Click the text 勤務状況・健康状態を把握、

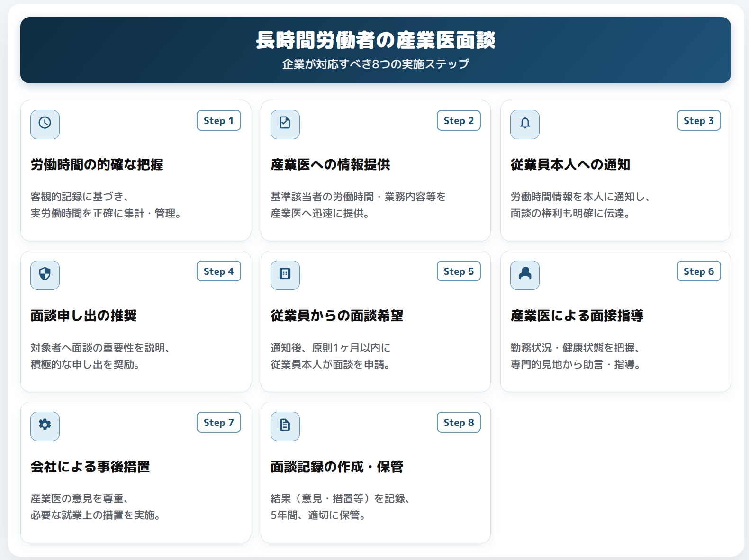(576, 348)
